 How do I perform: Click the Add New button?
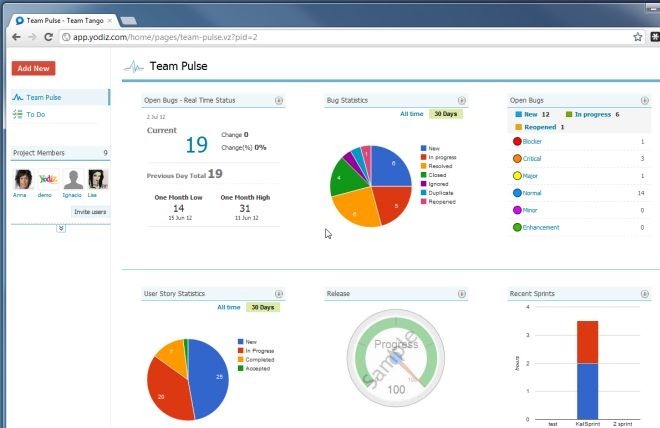pyautogui.click(x=33, y=68)
